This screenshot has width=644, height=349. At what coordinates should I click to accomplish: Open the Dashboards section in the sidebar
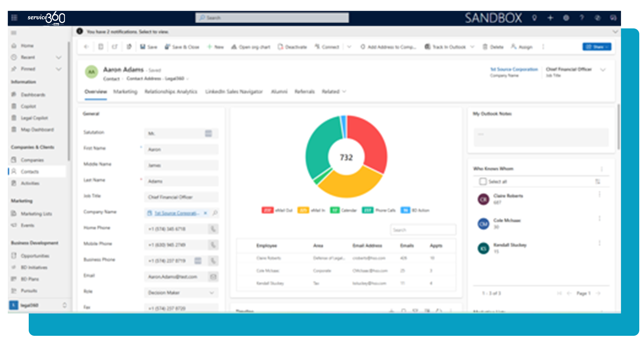coord(34,95)
